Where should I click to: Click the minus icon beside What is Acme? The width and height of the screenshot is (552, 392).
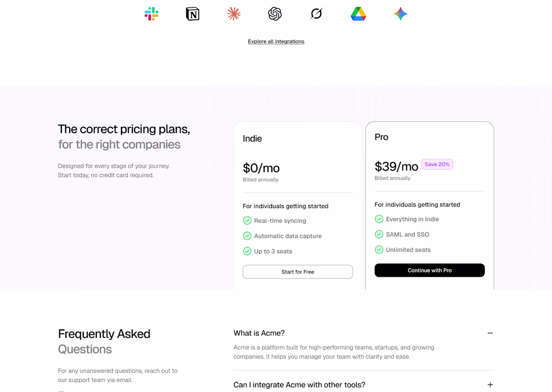click(490, 333)
